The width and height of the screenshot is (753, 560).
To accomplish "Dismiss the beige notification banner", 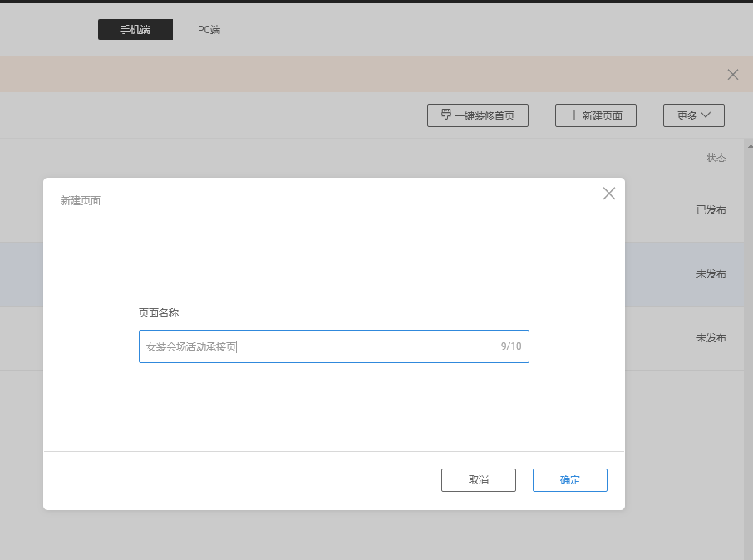I will (732, 75).
